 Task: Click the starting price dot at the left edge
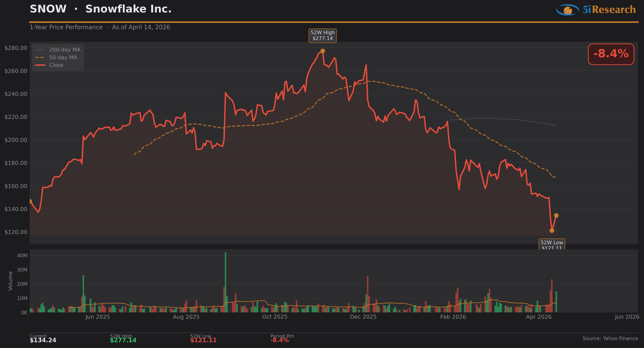click(30, 201)
